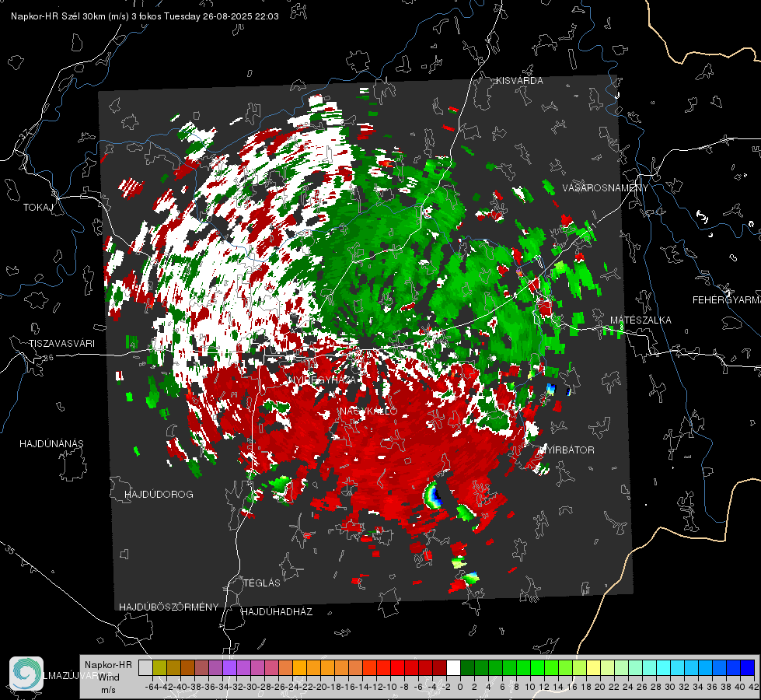The width and height of the screenshot is (761, 700).
Task: Click the VÁSÁROSNAMÉNY city label
Action: 606,188
